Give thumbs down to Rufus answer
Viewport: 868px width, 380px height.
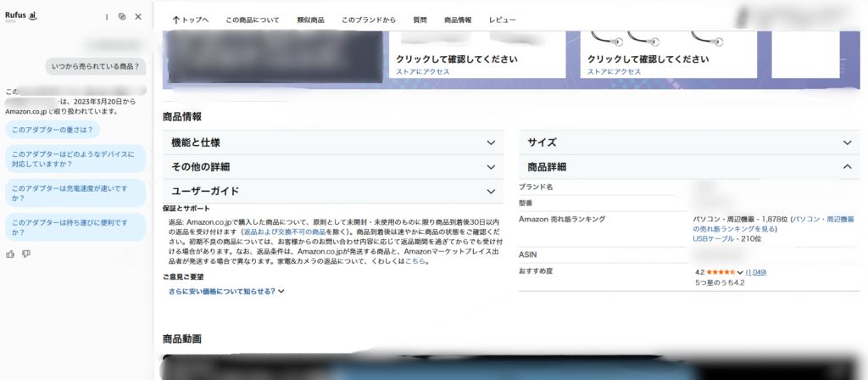(25, 253)
